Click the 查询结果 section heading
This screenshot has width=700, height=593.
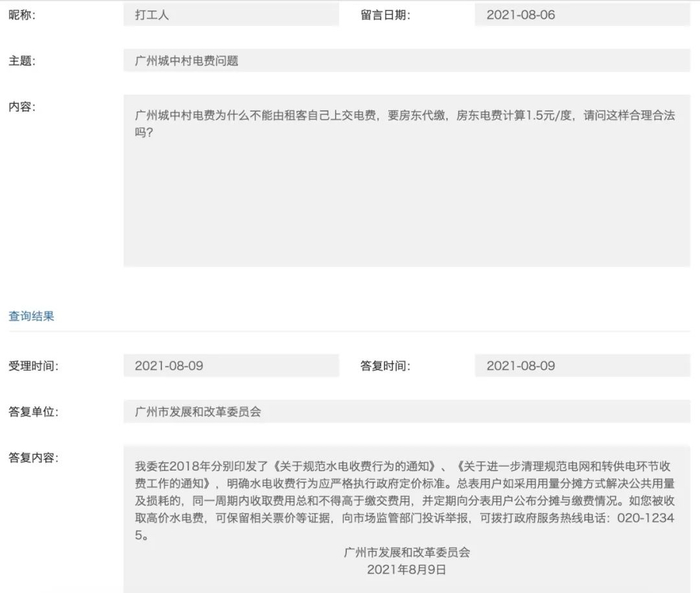point(31,316)
